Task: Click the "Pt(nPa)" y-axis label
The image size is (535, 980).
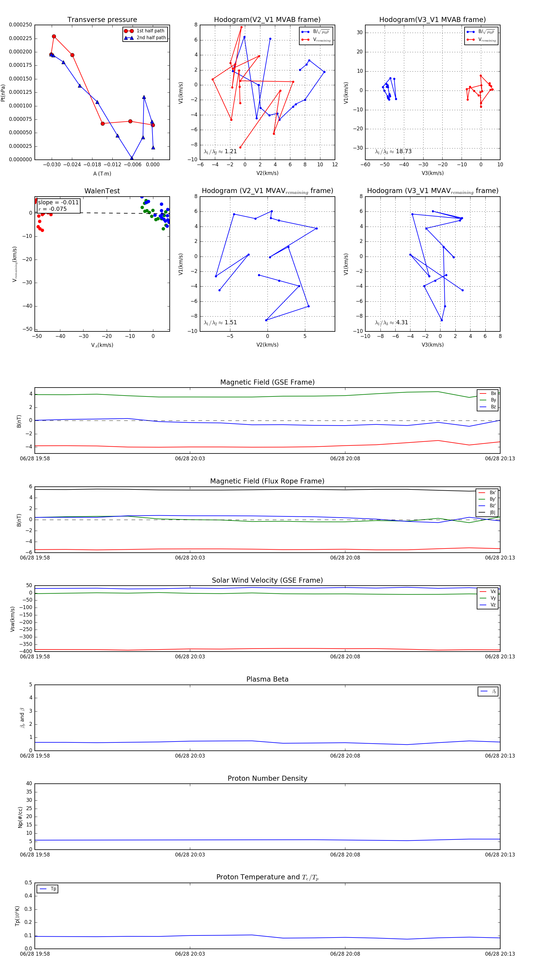Action: coord(3,93)
